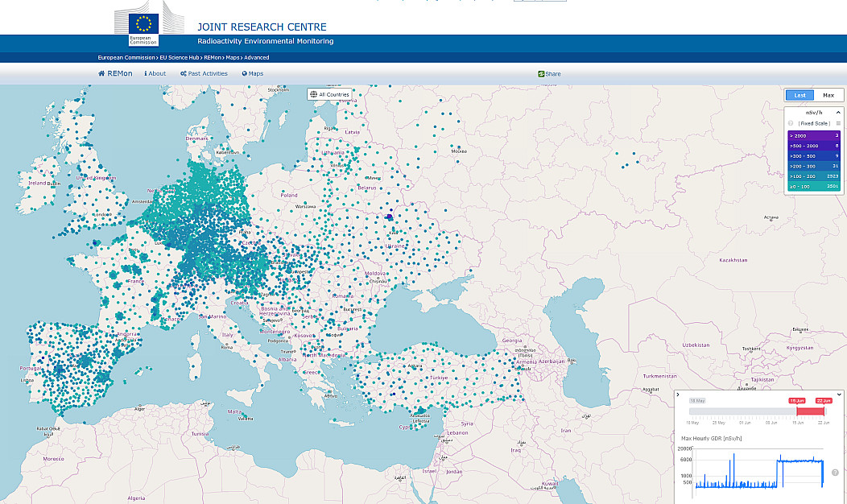Select the >2000 purple legend class
Viewport: 847px width, 504px height.
814,136
